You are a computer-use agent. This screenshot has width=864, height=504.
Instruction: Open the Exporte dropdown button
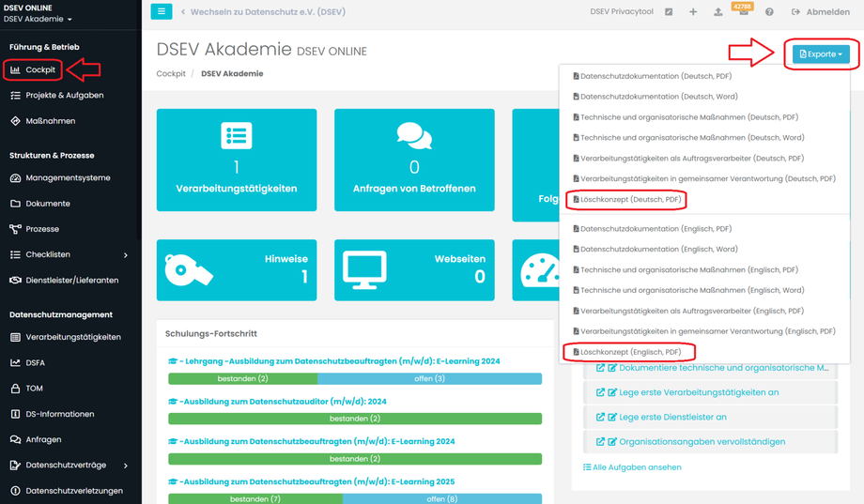821,54
